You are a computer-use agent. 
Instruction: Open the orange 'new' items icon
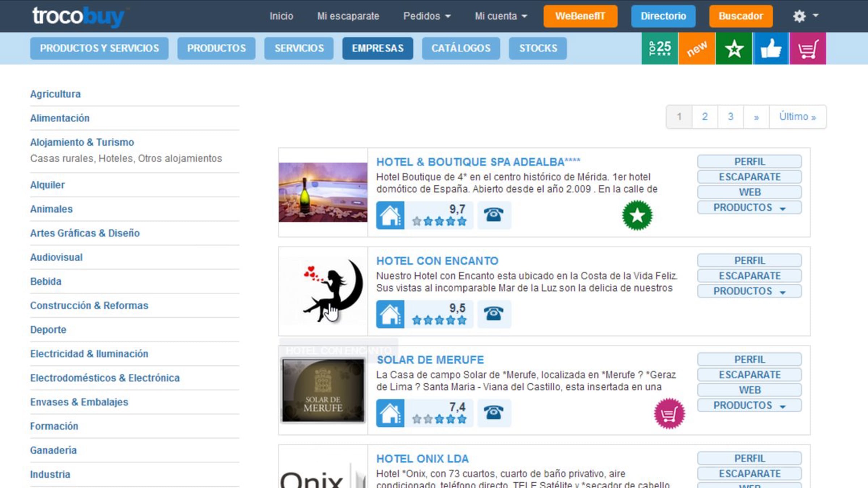(697, 48)
